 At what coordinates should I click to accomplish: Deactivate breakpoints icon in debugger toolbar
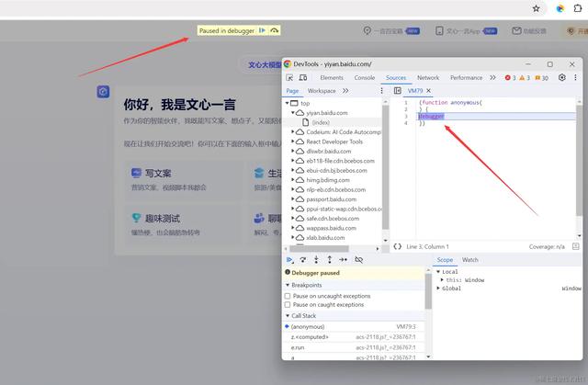pos(358,260)
